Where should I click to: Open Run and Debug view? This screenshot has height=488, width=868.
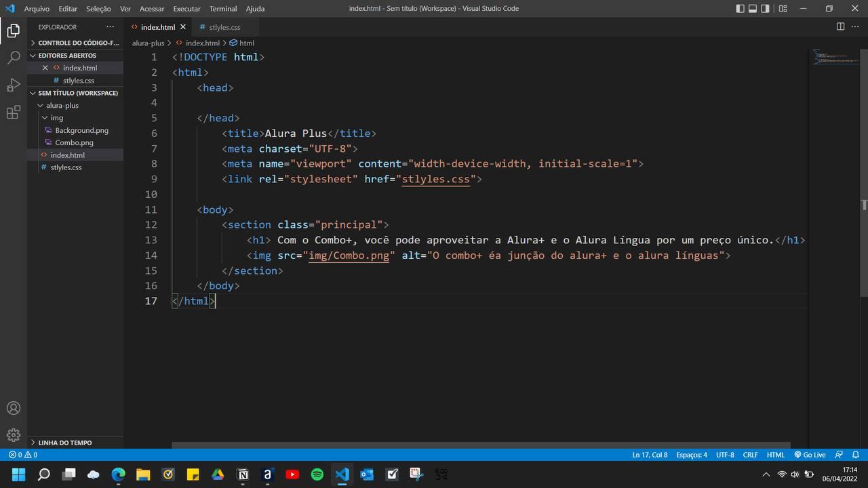pyautogui.click(x=14, y=85)
